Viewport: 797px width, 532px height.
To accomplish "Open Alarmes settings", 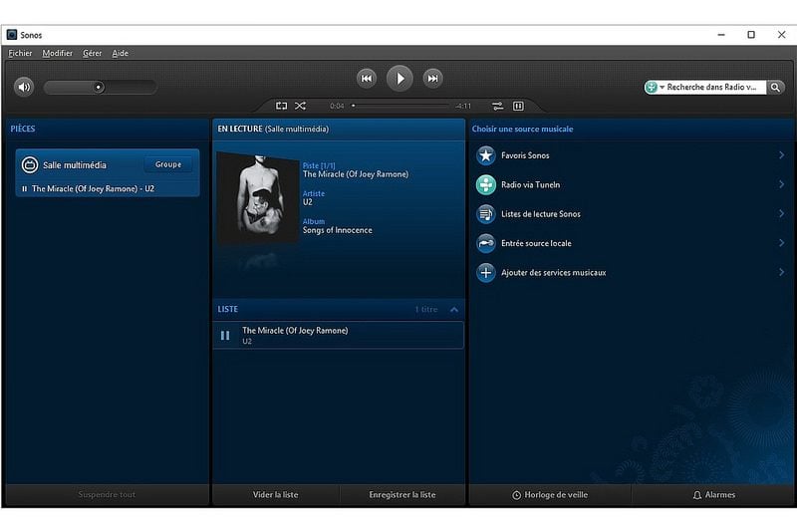I will (x=714, y=494).
